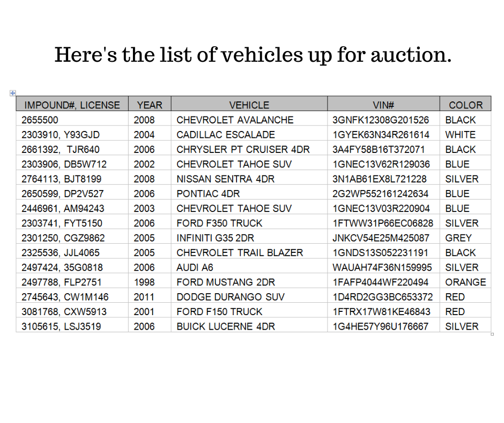The width and height of the screenshot is (504, 423).
Task: Select the YEAR column header
Action: click(x=150, y=104)
